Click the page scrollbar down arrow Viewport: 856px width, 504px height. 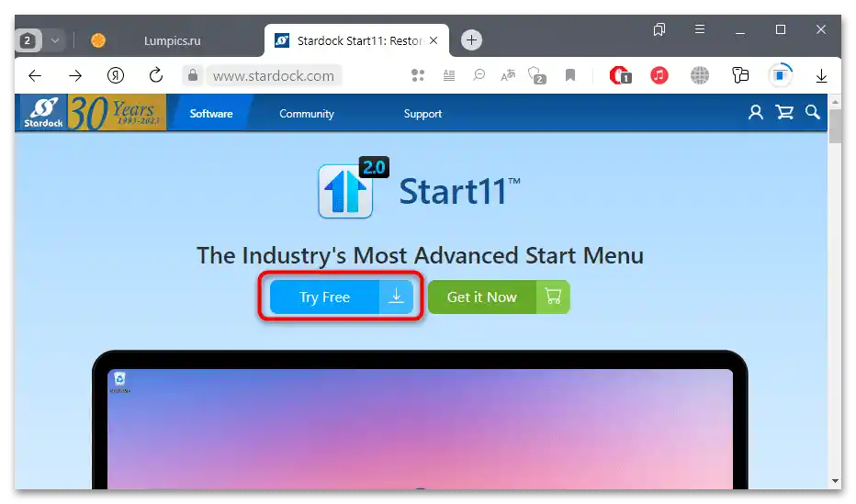pyautogui.click(x=835, y=481)
